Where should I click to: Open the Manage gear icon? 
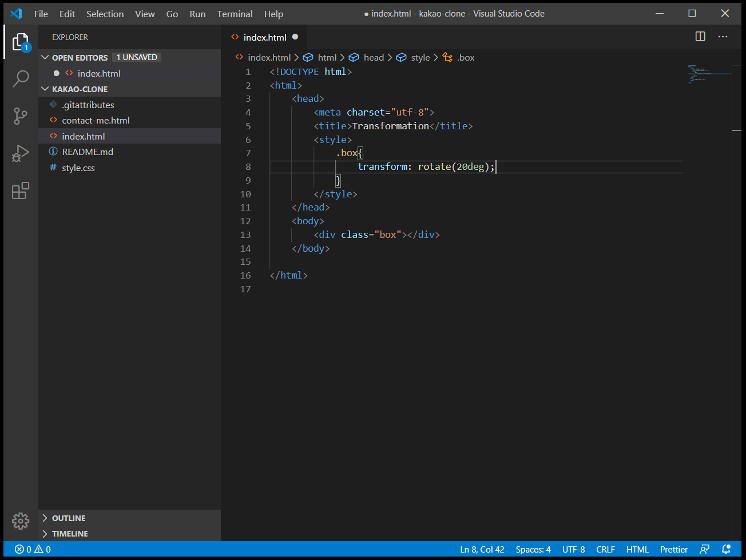(x=21, y=521)
